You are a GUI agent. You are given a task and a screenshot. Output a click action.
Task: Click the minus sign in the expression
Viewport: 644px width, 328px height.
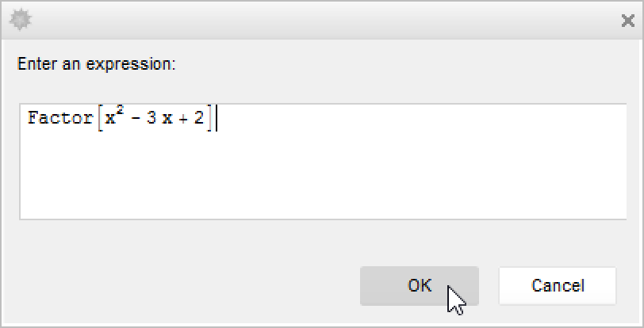point(133,120)
